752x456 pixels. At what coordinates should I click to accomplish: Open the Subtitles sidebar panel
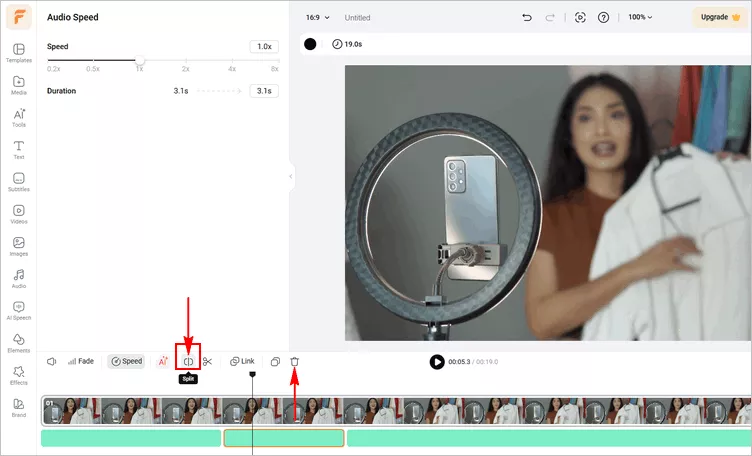click(19, 182)
